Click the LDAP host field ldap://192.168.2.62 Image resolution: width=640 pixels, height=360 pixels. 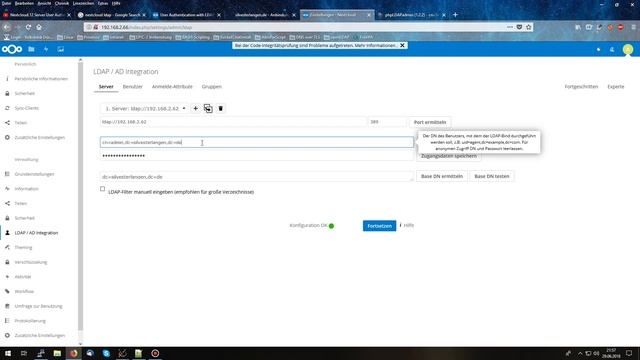coord(233,122)
